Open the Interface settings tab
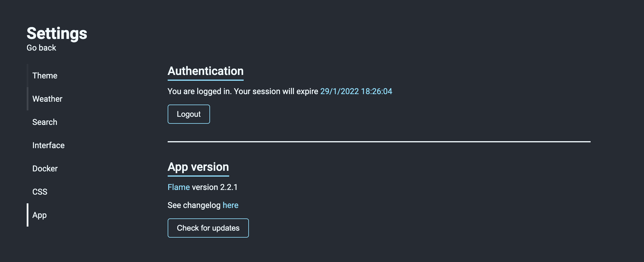This screenshot has height=262, width=644. [x=48, y=145]
